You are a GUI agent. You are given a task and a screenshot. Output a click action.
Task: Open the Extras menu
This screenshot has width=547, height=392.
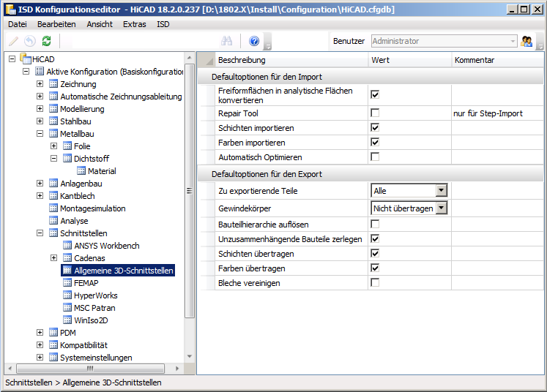tap(134, 24)
